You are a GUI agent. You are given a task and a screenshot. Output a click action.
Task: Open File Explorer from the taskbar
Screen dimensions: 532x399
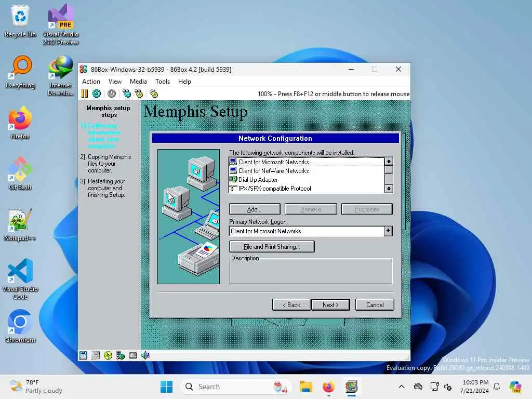click(x=305, y=387)
